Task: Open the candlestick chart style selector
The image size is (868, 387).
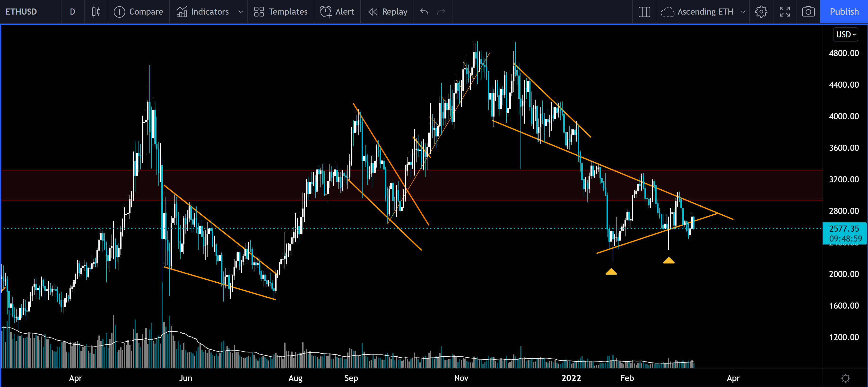Action: (96, 12)
